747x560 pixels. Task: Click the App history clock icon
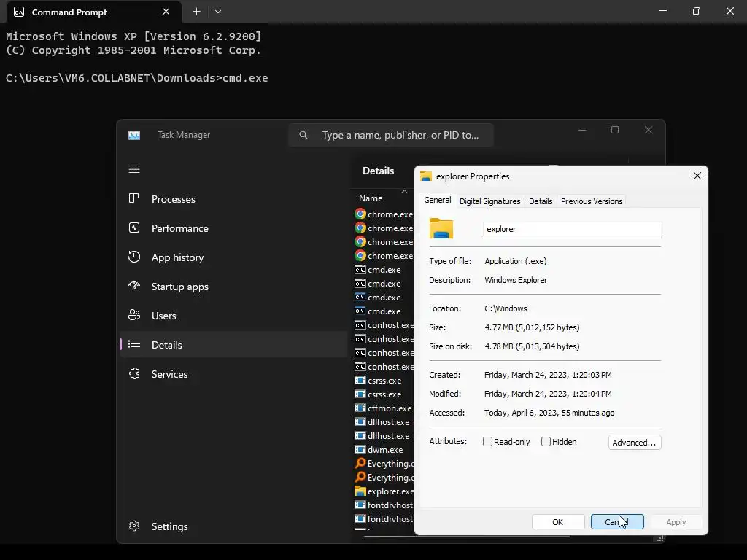[x=134, y=257]
